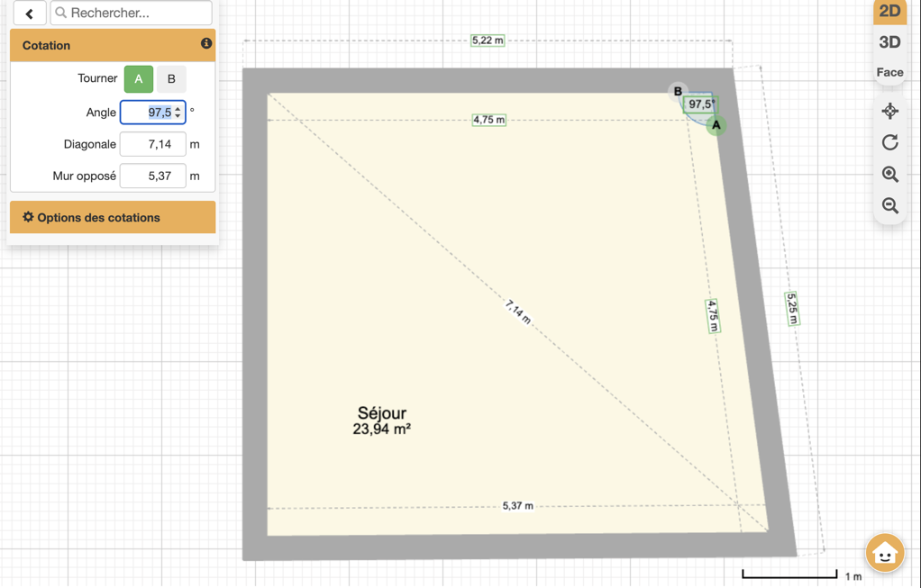Switch to 3D view tab
Viewport: 921px width, 588px height.
tap(889, 42)
